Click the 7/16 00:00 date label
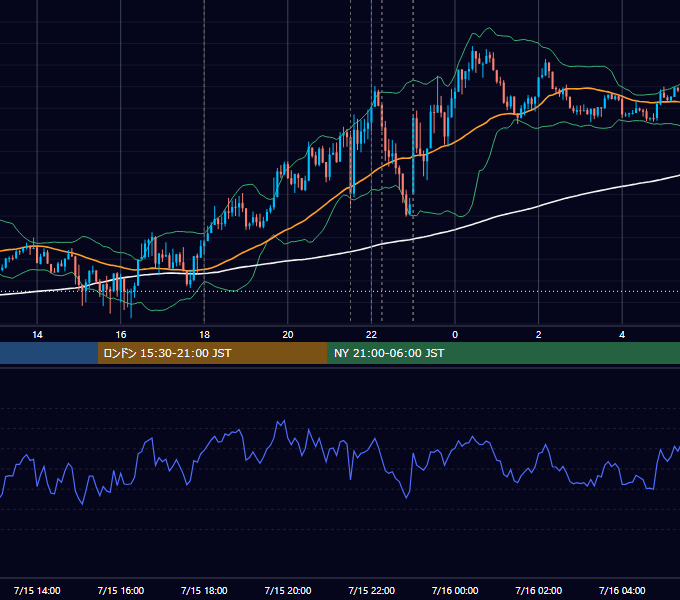Image resolution: width=680 pixels, height=600 pixels. (x=455, y=590)
